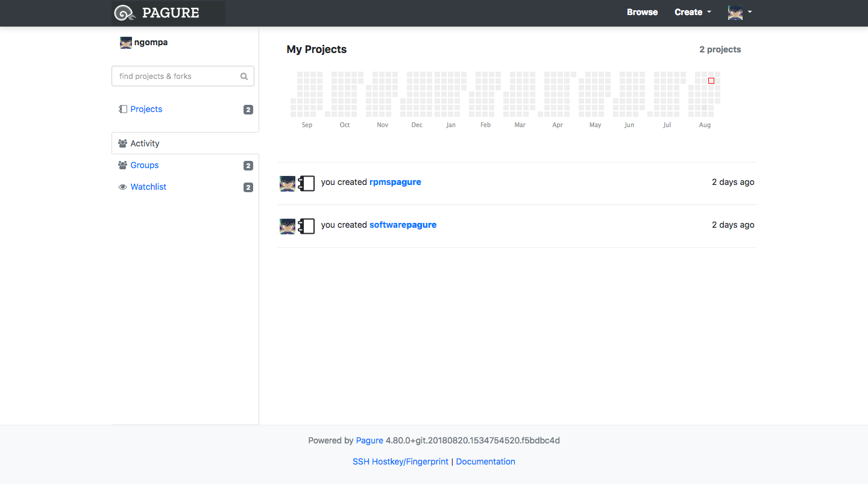
Task: Click the search magnifier icon
Action: 244,77
